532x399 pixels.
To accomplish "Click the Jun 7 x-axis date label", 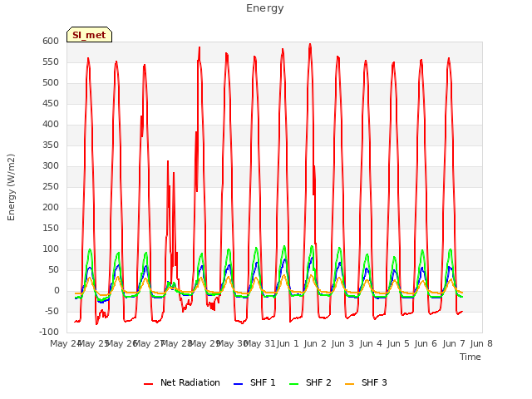I will tap(454, 343).
